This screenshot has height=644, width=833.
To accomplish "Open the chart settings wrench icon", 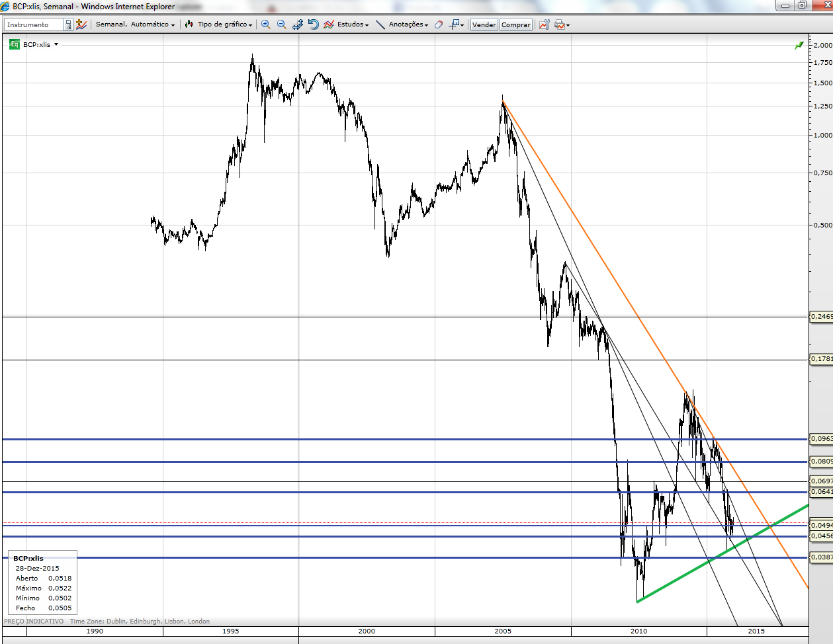I will (x=544, y=24).
